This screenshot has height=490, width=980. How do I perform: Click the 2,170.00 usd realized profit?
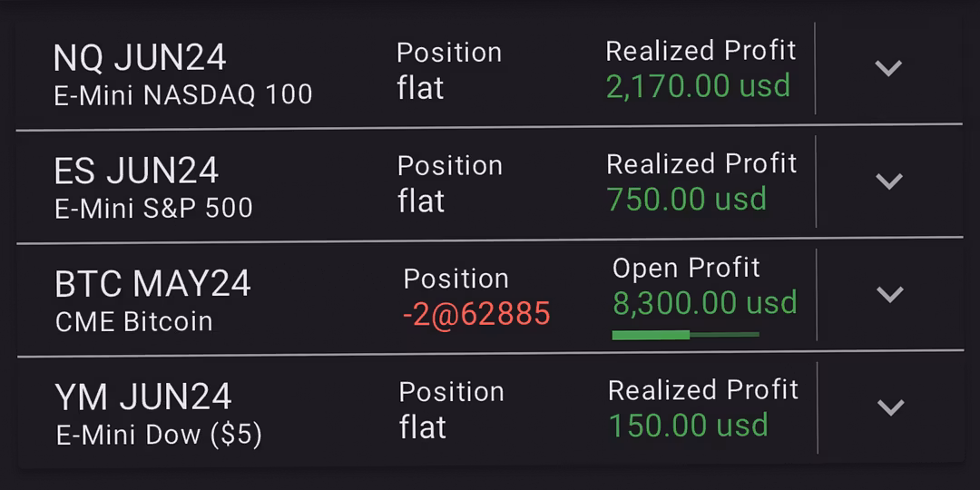(698, 87)
